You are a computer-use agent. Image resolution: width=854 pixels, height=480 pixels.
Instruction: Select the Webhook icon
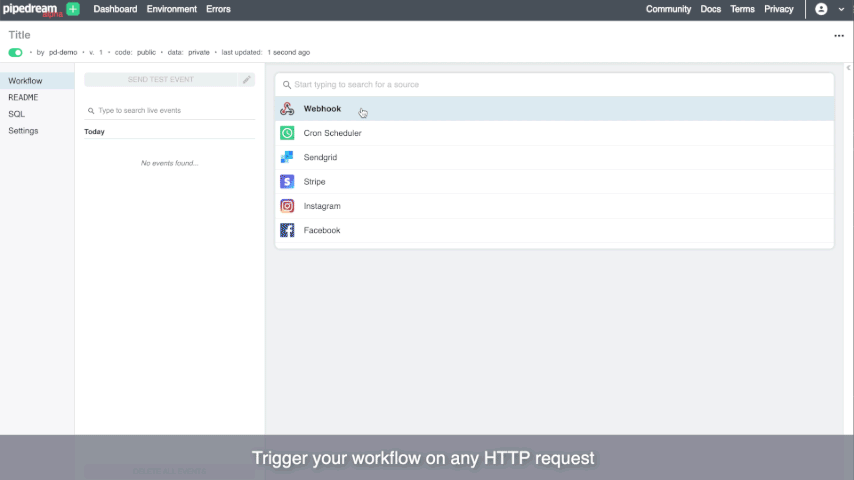tap(287, 108)
